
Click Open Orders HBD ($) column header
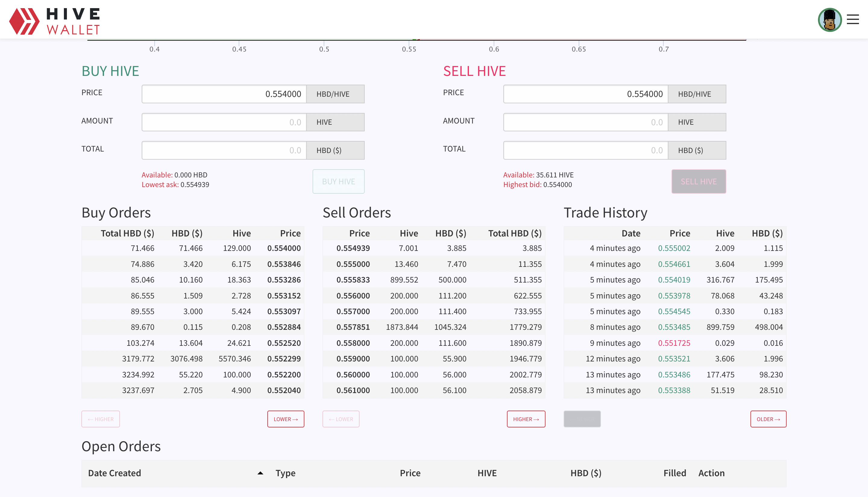point(586,473)
